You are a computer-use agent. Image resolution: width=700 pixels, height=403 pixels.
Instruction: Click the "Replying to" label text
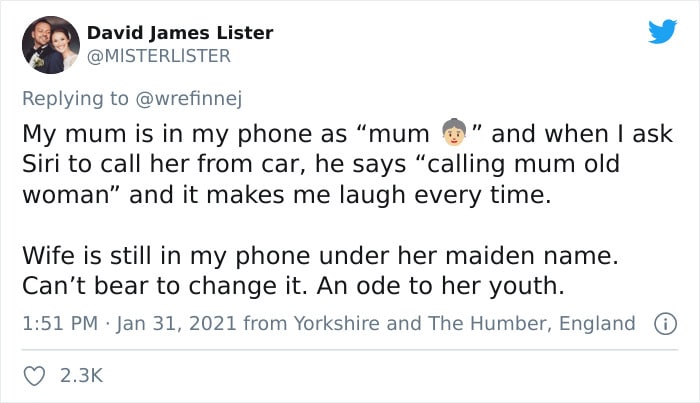tap(75, 98)
